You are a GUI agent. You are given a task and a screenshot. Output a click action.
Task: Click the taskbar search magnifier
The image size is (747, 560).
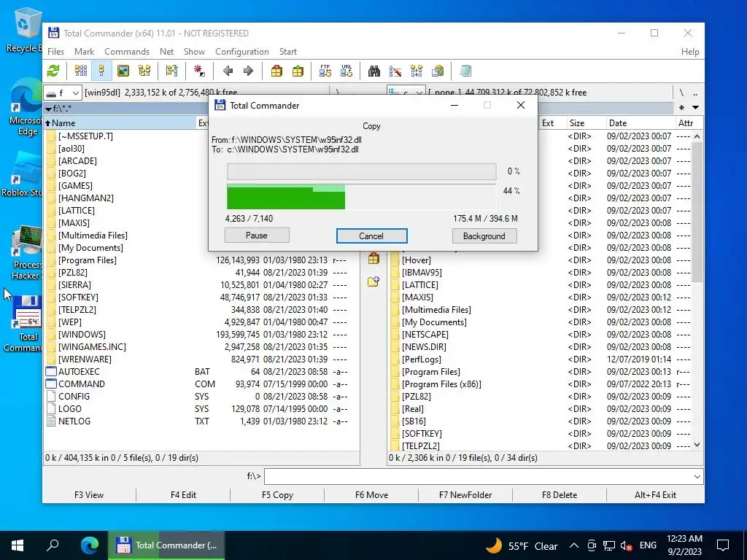coord(53,545)
